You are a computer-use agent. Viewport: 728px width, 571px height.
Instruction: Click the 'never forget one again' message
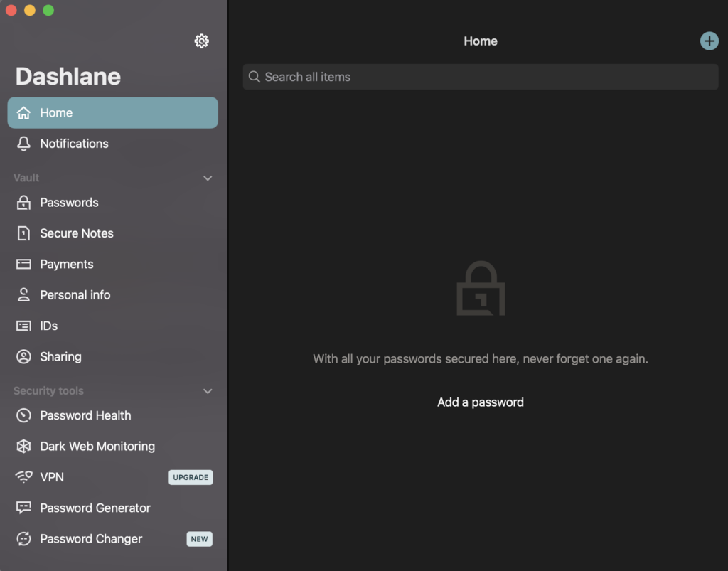tap(481, 359)
